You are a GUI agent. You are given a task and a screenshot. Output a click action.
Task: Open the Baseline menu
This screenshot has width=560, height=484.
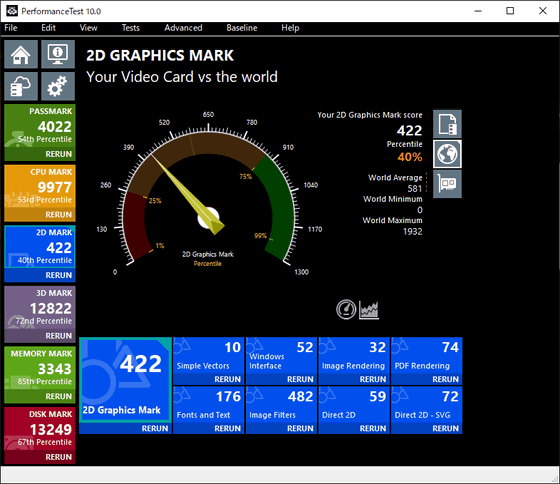coord(242,28)
